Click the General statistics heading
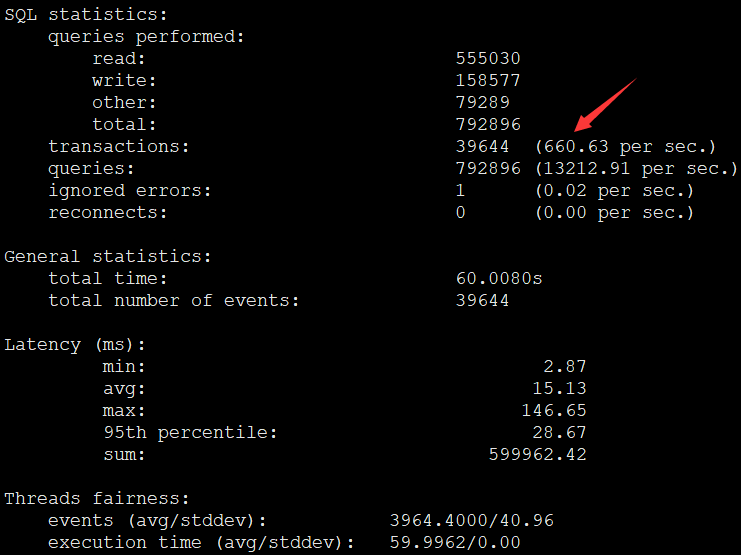This screenshot has width=741, height=555. click(x=108, y=257)
